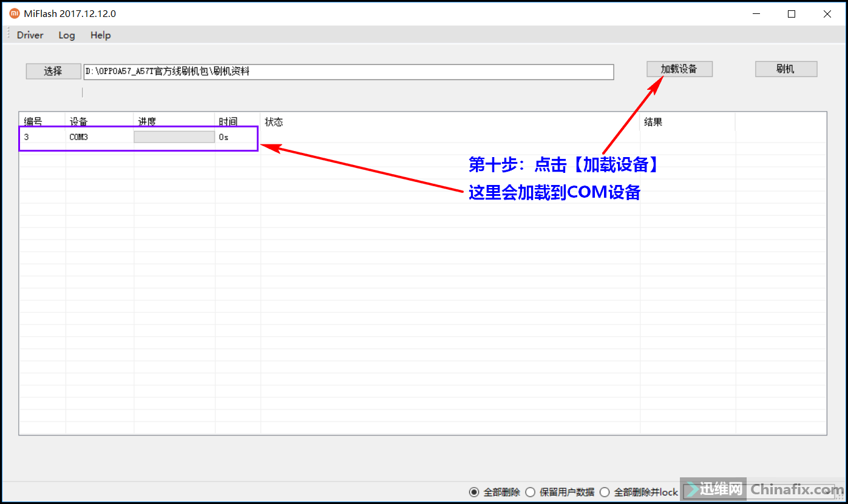Click the 时间 column header

point(237,121)
